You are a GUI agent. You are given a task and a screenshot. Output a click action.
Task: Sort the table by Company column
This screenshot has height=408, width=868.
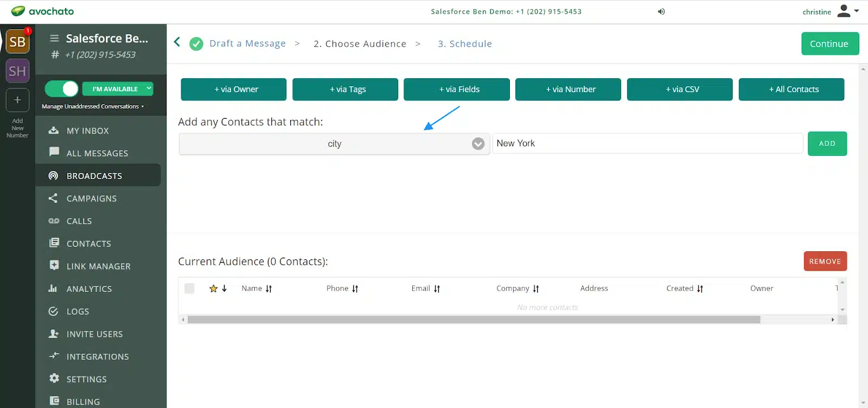click(x=518, y=289)
